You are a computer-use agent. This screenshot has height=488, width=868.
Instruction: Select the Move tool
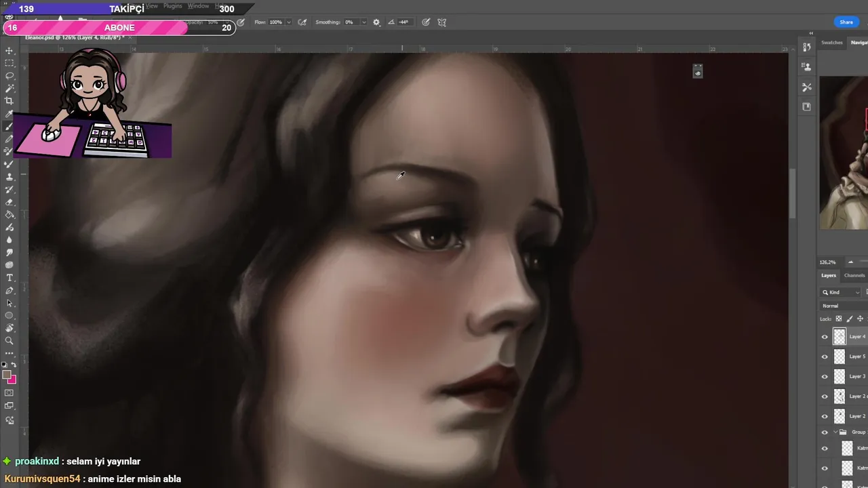tap(9, 51)
